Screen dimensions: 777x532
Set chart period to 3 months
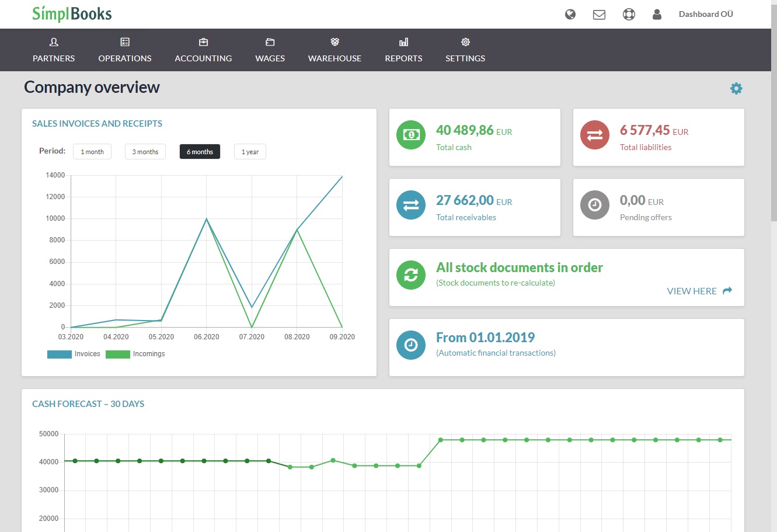145,152
